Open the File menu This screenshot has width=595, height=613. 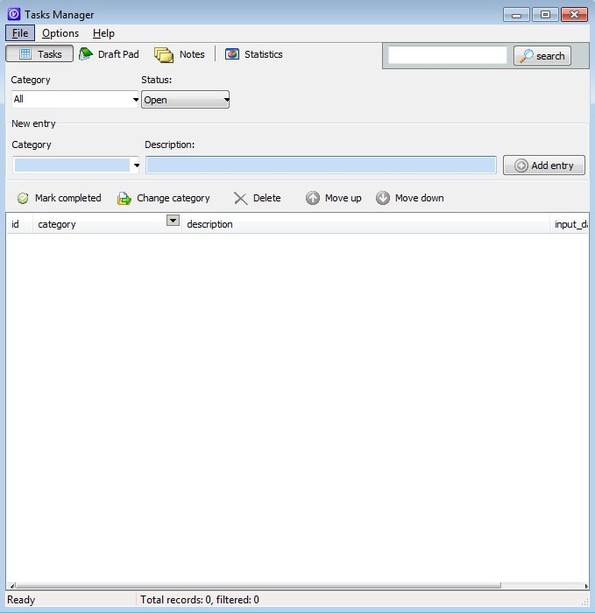20,33
